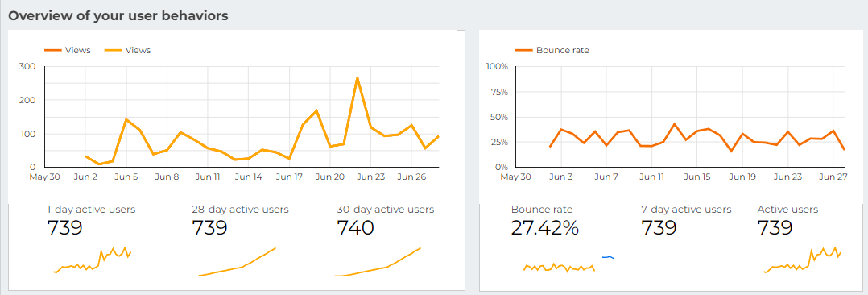Select the 7-day active users value

659,228
